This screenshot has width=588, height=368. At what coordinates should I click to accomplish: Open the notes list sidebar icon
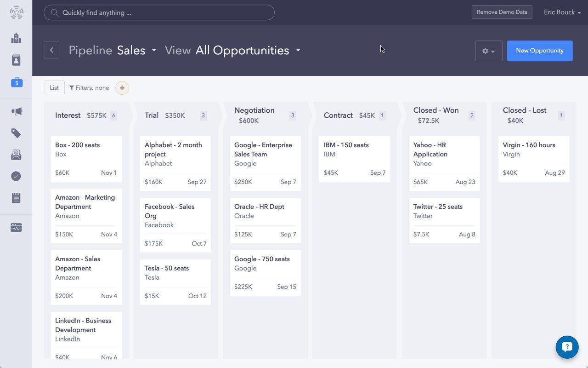(16, 198)
